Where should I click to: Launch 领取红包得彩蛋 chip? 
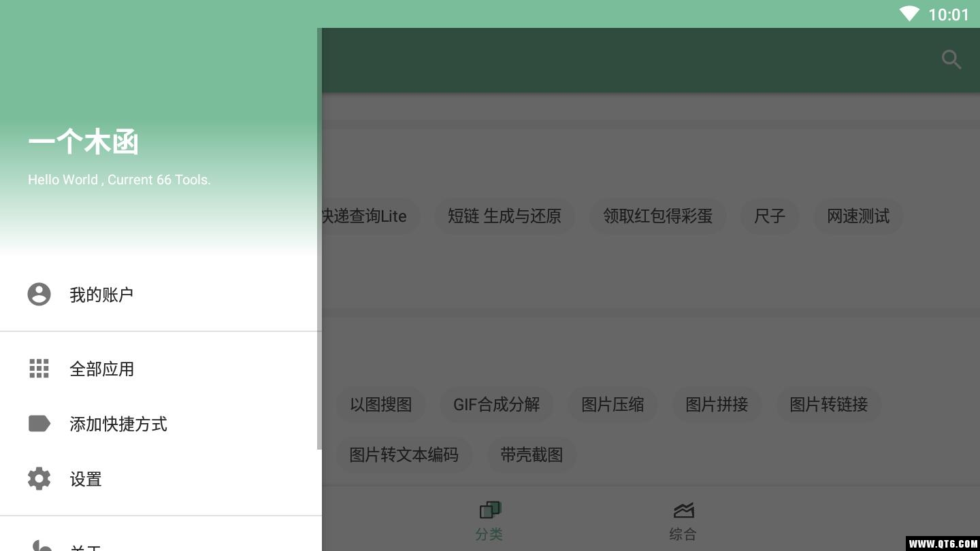[x=657, y=216]
